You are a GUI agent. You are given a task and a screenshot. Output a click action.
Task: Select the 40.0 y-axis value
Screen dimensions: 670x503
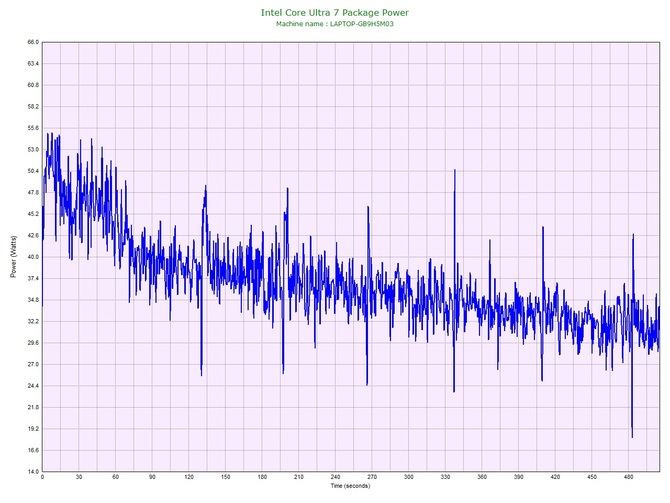coord(33,257)
